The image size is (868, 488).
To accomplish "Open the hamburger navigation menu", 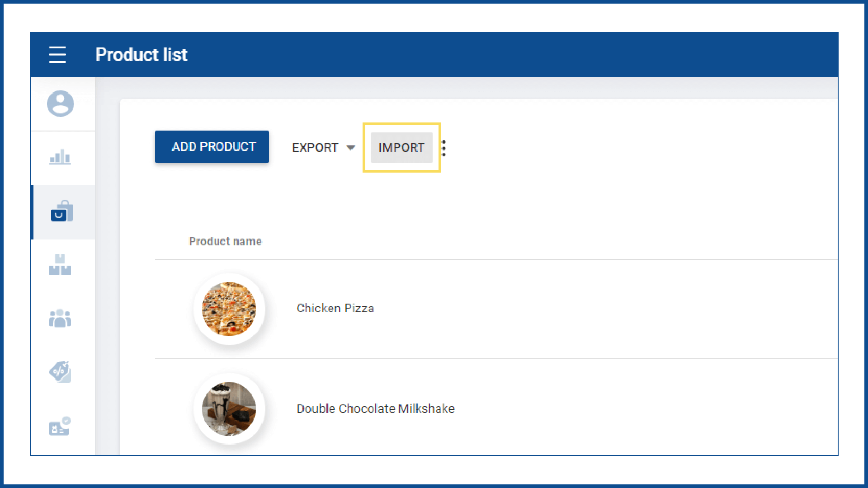I will [x=57, y=55].
